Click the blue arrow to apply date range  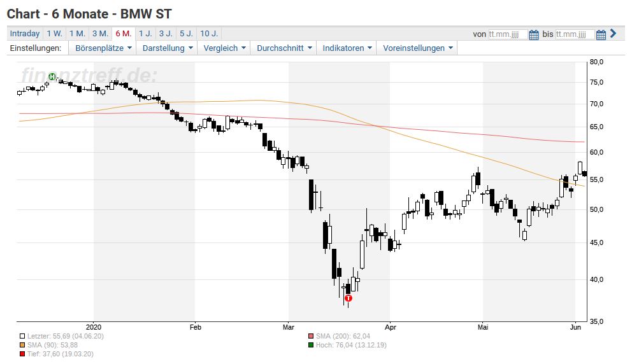(x=614, y=34)
